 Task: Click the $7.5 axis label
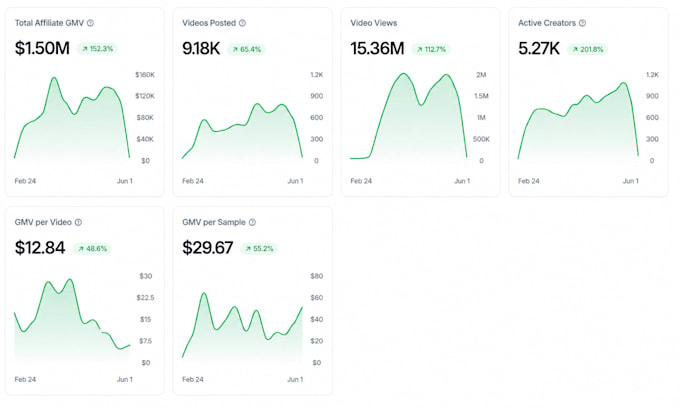click(x=145, y=341)
